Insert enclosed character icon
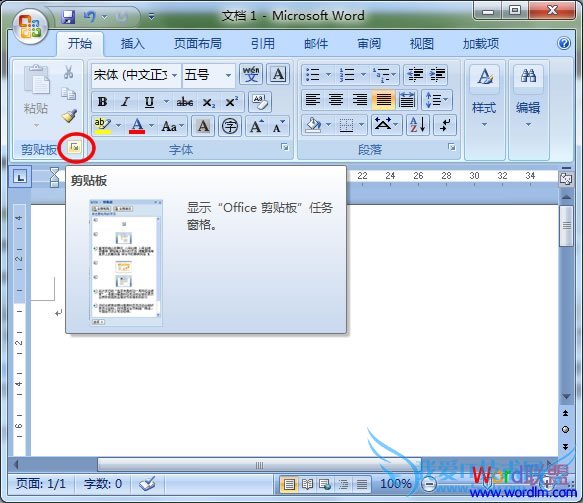This screenshot has width=583, height=503. [230, 126]
